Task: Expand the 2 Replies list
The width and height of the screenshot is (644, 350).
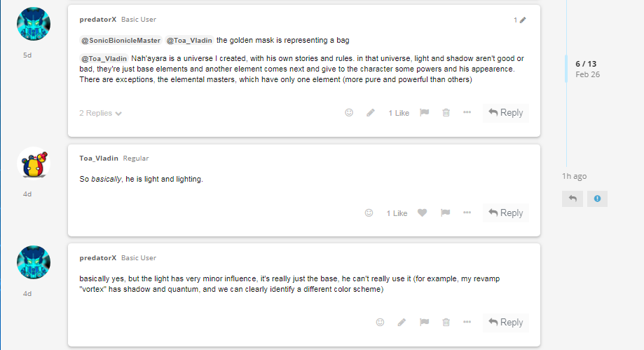Action: (x=101, y=113)
